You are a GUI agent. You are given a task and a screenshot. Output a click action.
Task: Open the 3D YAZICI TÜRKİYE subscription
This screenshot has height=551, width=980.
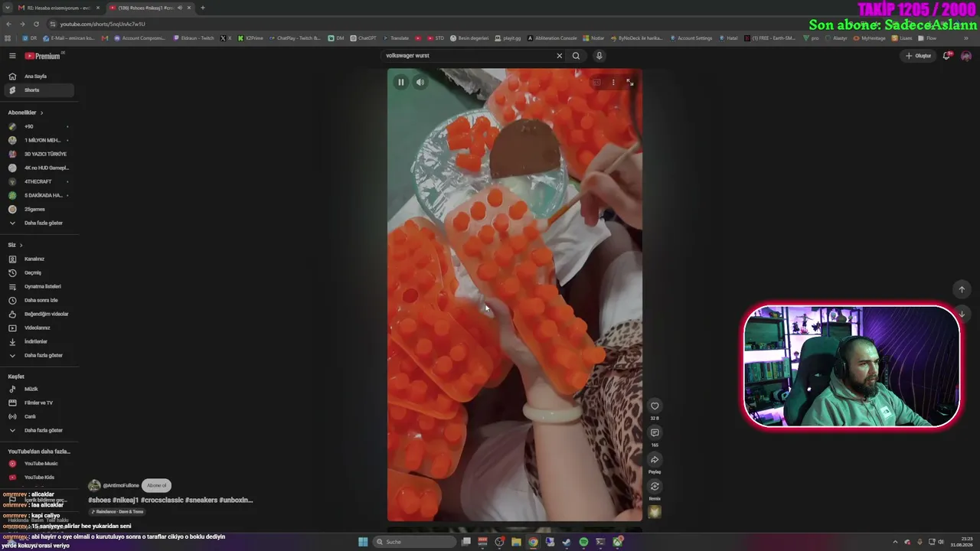point(38,154)
